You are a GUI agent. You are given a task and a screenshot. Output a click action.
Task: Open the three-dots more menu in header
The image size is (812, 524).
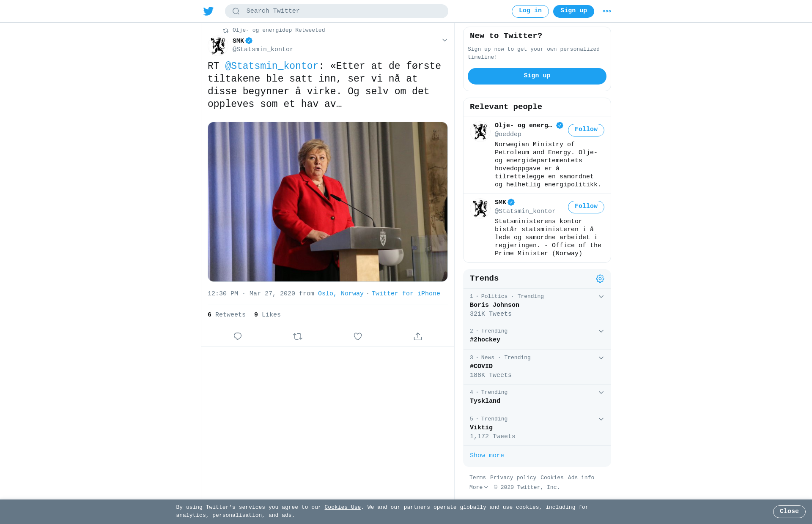[x=607, y=11]
